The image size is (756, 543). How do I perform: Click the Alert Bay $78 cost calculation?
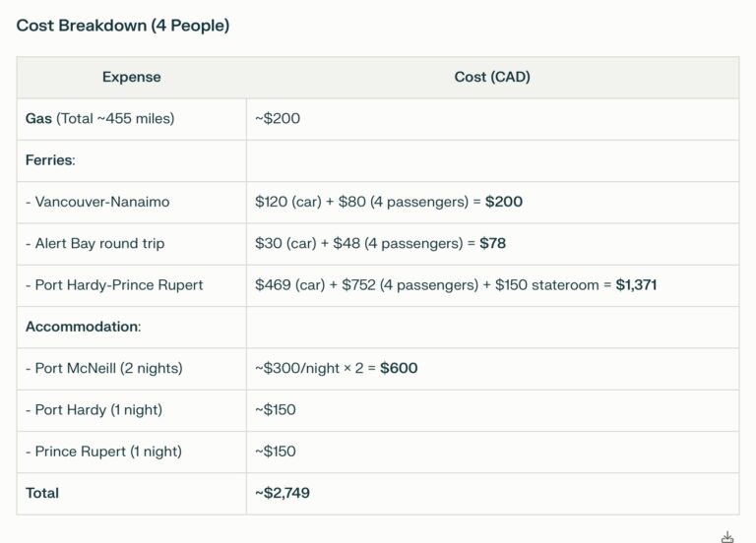pyautogui.click(x=380, y=243)
